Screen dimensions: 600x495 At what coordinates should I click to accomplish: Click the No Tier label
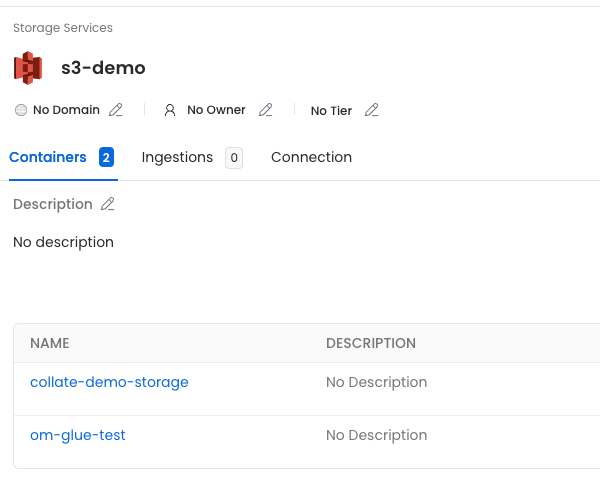331,111
